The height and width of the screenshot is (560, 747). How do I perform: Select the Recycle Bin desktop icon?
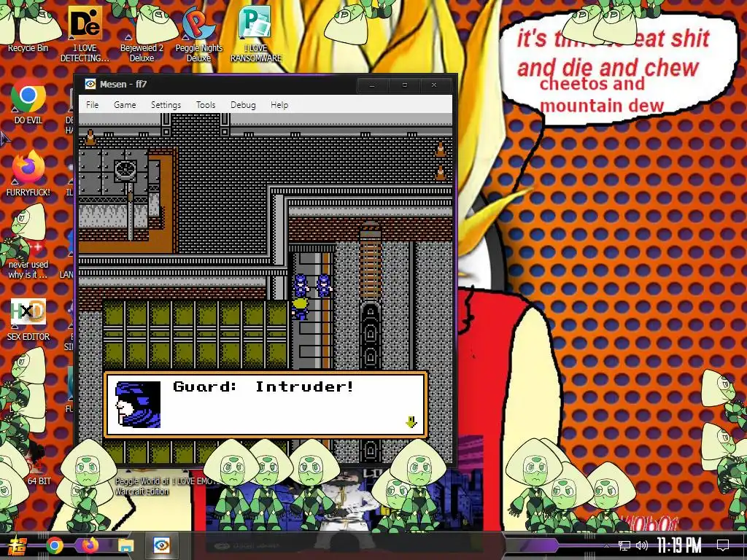(28, 28)
